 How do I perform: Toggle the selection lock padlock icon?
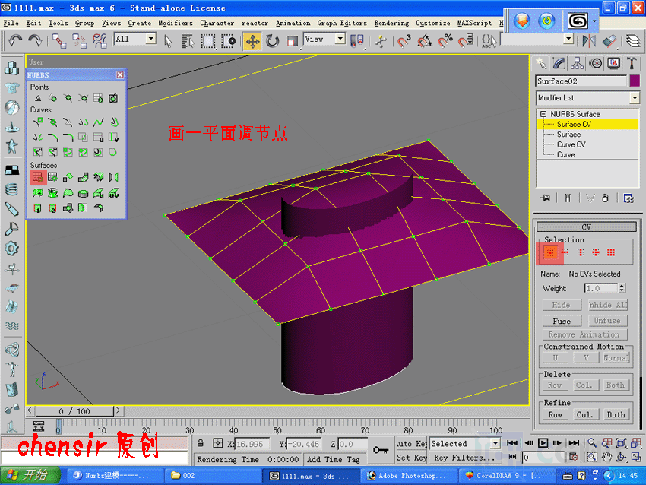[200, 443]
